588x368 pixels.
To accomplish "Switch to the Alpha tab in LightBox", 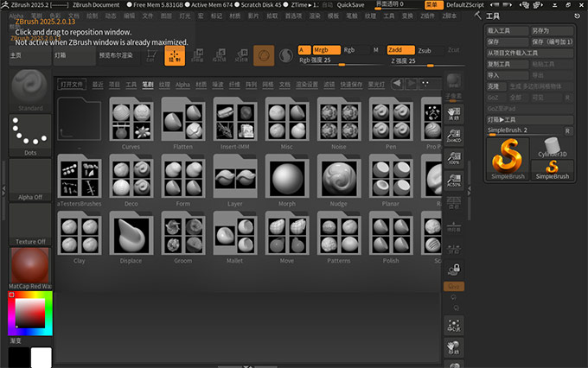I will (182, 85).
